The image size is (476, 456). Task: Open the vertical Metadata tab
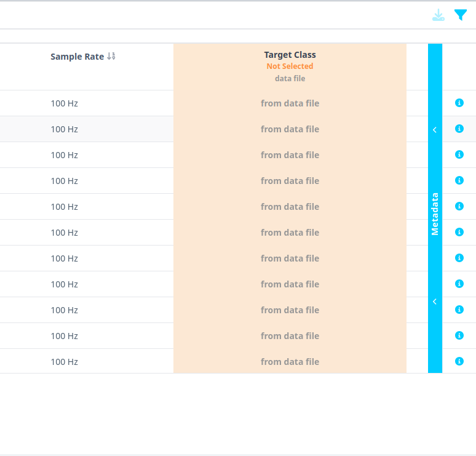tap(435, 214)
